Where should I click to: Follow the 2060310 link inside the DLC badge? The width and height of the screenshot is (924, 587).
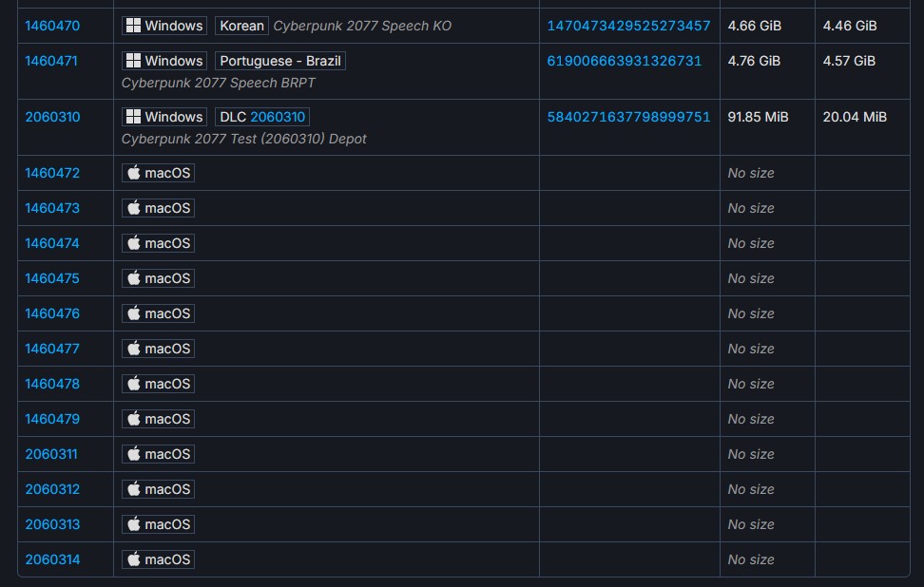[278, 117]
